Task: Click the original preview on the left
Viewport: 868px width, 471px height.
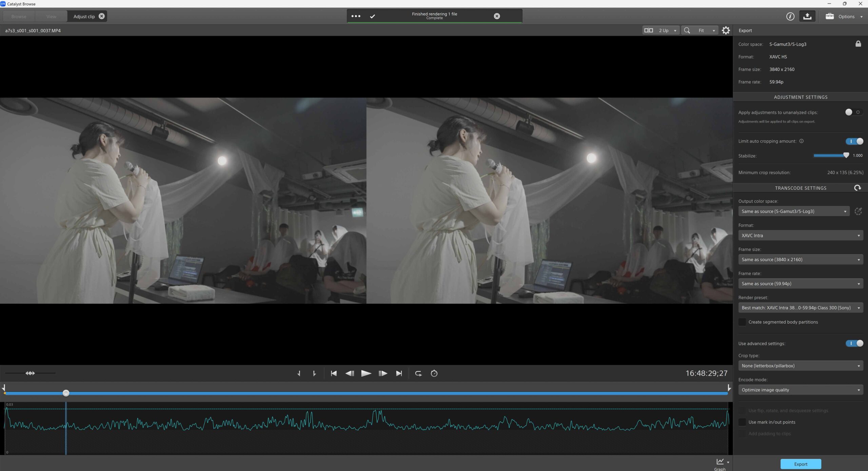Action: 183,201
